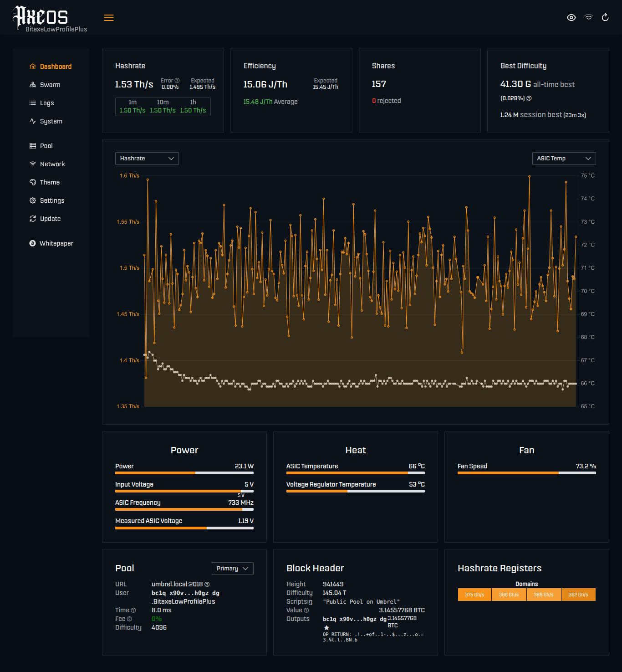
Task: Click the Settings gear icon
Action: [33, 200]
